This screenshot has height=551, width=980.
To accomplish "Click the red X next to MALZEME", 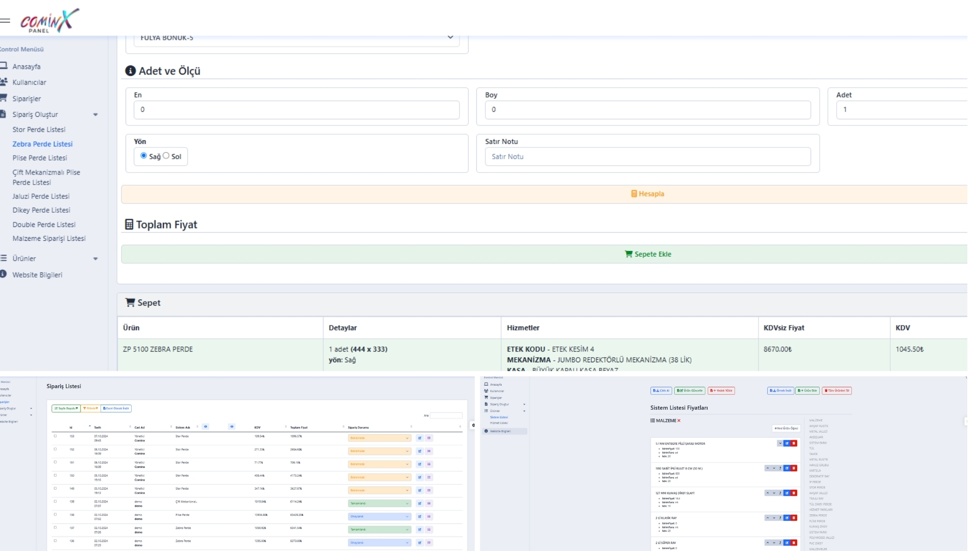I will point(679,421).
